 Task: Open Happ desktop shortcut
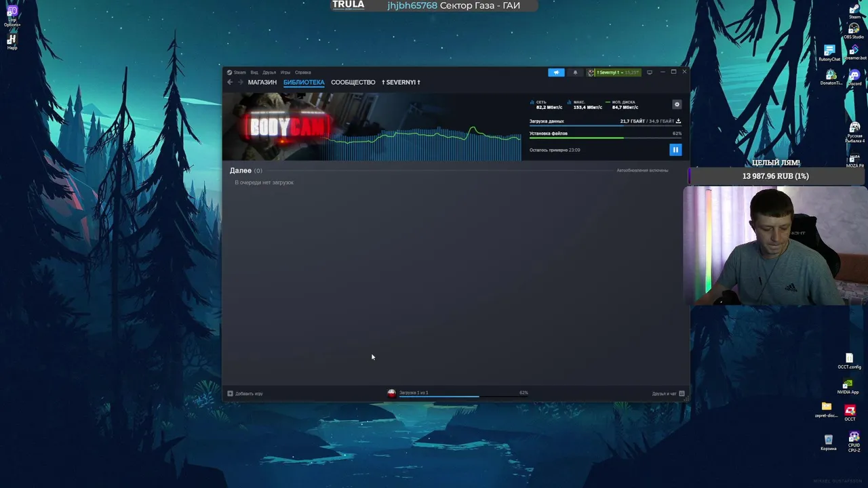coord(12,43)
